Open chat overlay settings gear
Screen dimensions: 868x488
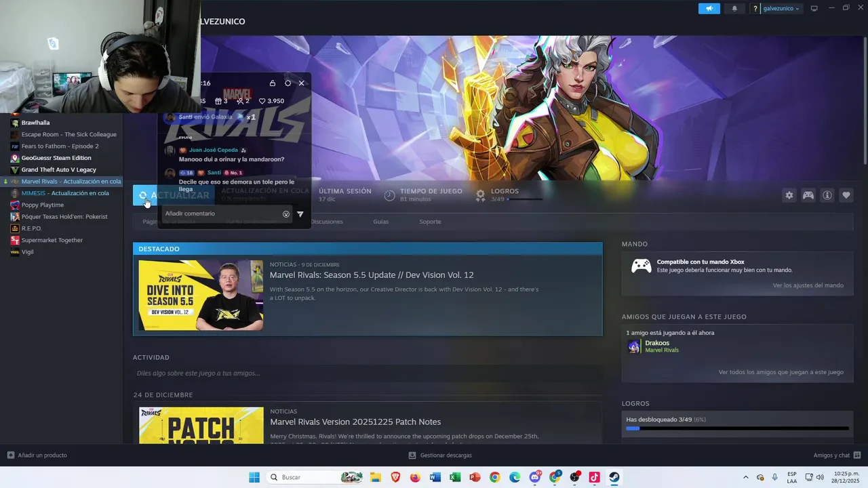[x=288, y=83]
